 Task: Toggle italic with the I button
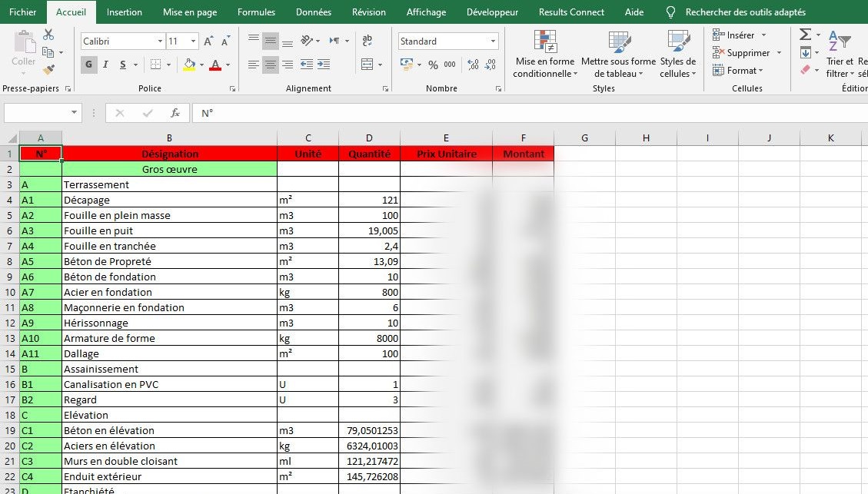(x=105, y=65)
